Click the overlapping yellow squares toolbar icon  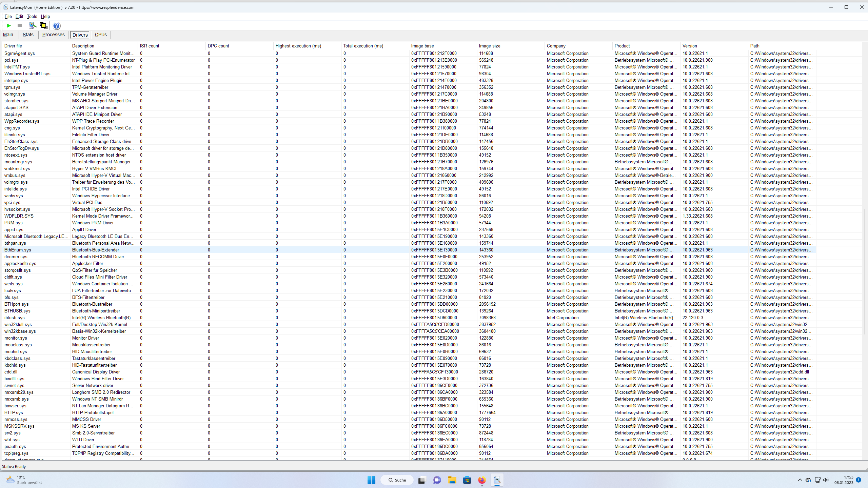[x=44, y=25]
